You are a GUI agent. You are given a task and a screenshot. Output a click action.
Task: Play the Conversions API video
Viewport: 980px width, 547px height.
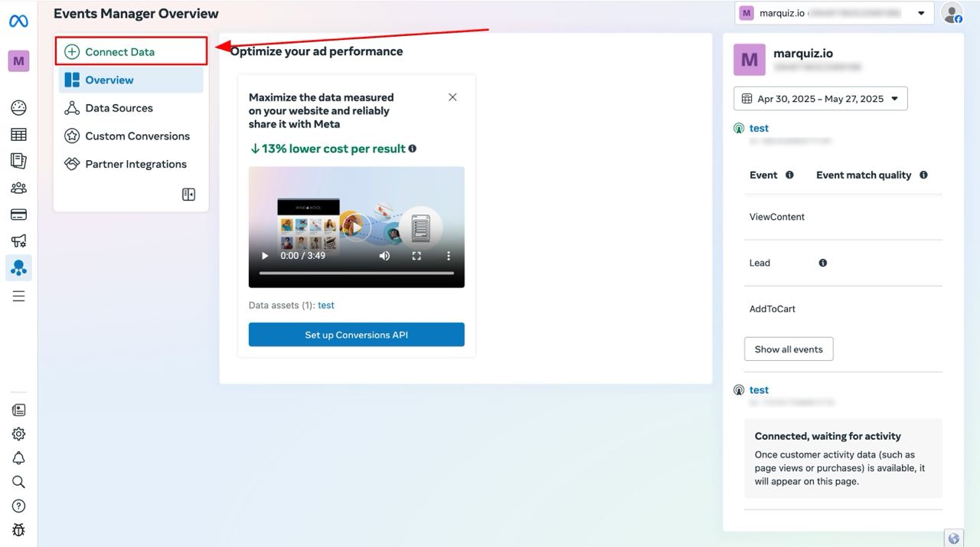coord(265,256)
